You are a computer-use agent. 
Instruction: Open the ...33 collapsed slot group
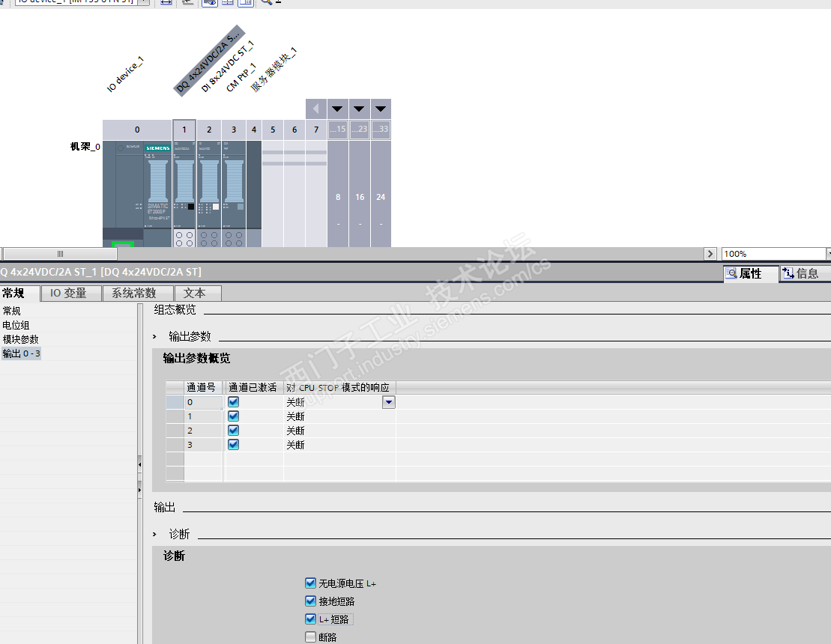pos(381,130)
